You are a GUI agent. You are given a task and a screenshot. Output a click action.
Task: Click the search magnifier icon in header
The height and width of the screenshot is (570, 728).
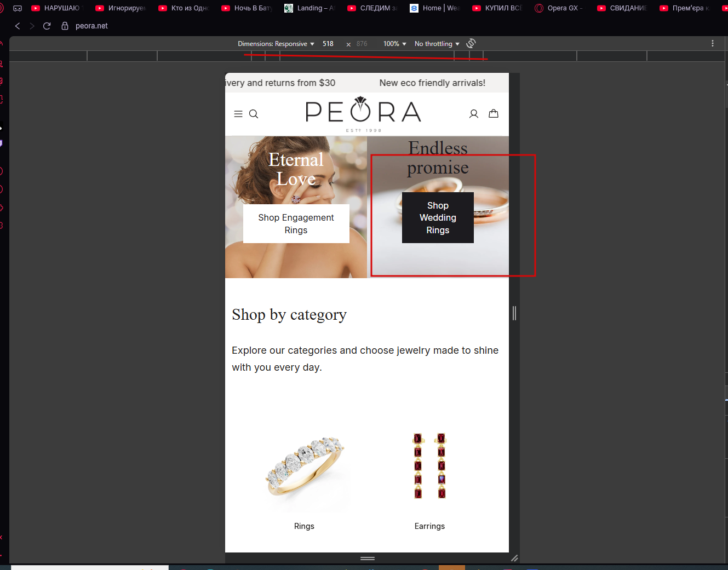click(x=254, y=114)
